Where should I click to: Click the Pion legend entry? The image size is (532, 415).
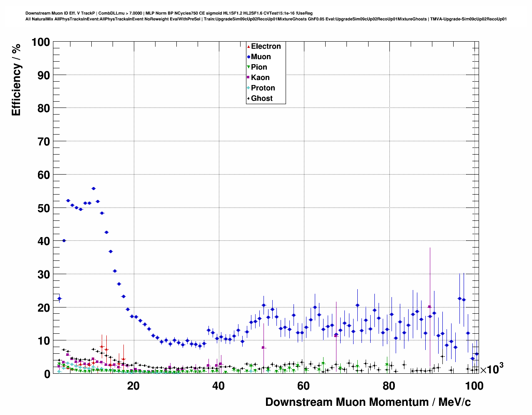click(257, 67)
